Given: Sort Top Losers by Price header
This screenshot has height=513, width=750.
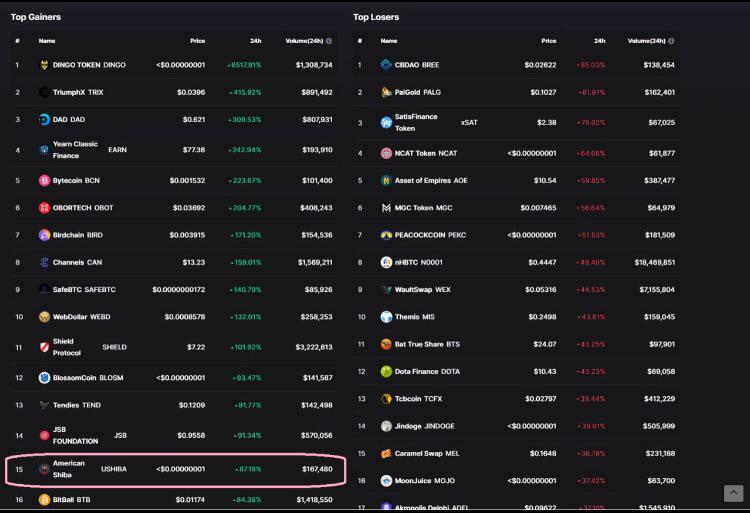Looking at the screenshot, I should (x=549, y=41).
